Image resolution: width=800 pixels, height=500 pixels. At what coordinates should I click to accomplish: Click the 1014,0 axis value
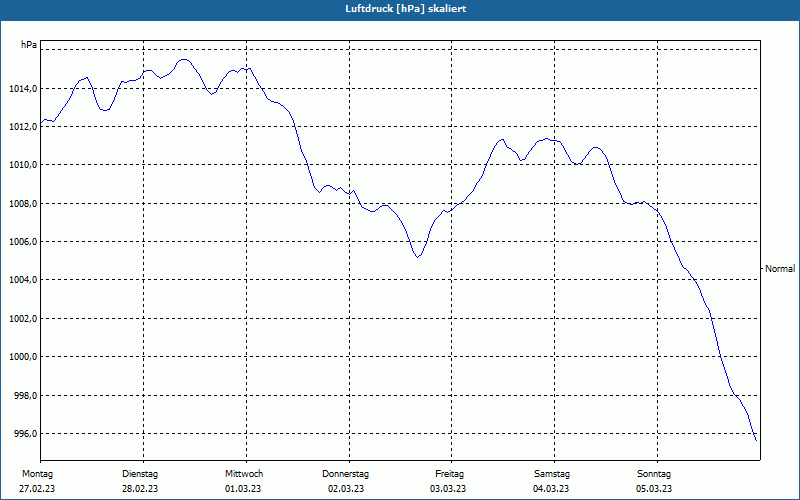pos(23,89)
